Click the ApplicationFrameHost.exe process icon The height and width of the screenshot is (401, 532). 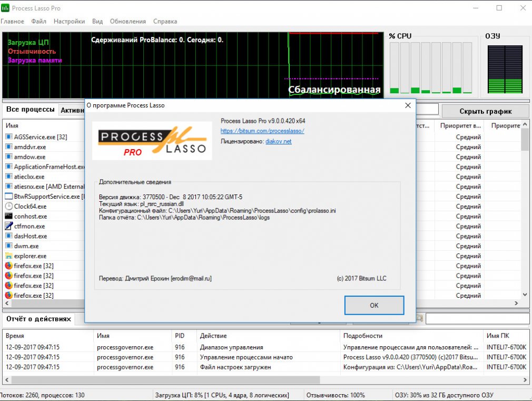coord(9,167)
